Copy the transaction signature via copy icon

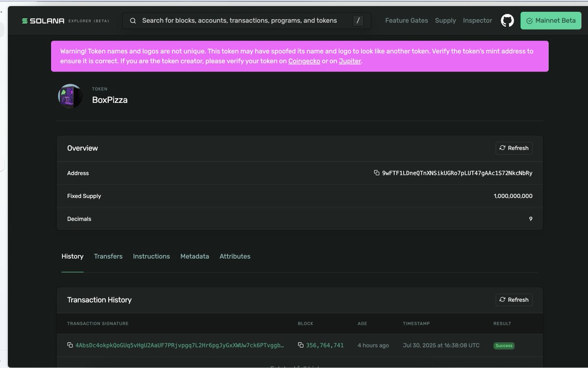point(70,345)
